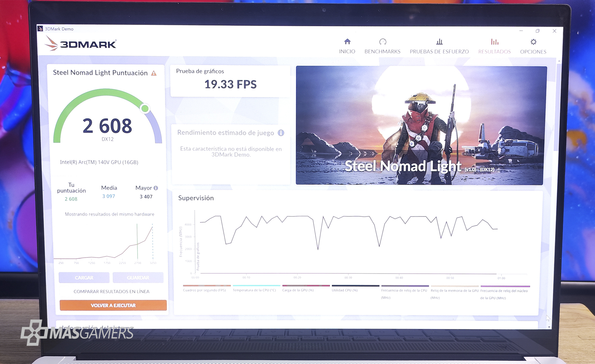Toggle Temperatura de la CPU legend

point(254,290)
